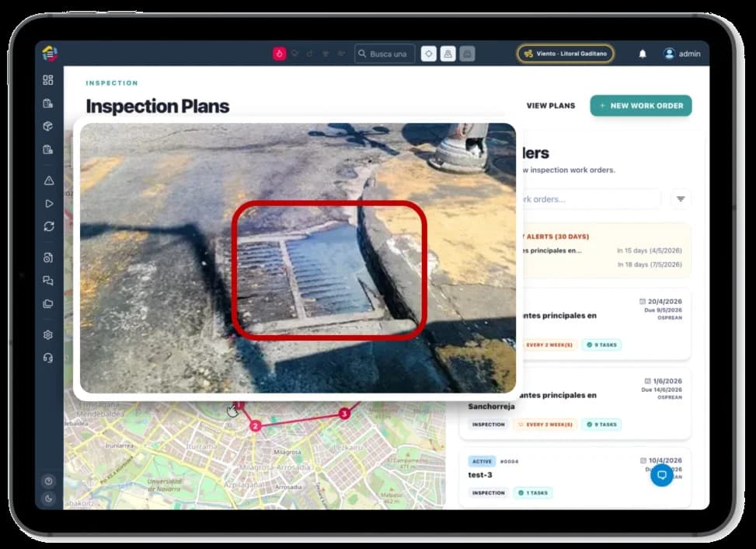756x549 pixels.
Task: Click map route marker 2
Action: point(256,425)
